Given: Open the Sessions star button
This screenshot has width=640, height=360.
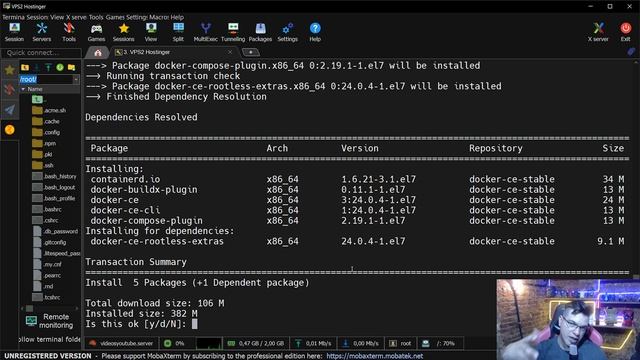Looking at the screenshot, I should [x=124, y=32].
